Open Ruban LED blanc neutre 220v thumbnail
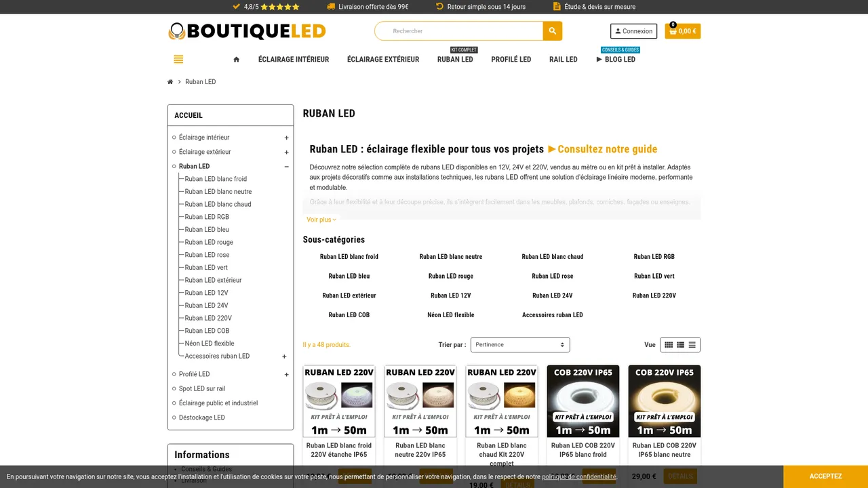 coord(420,401)
